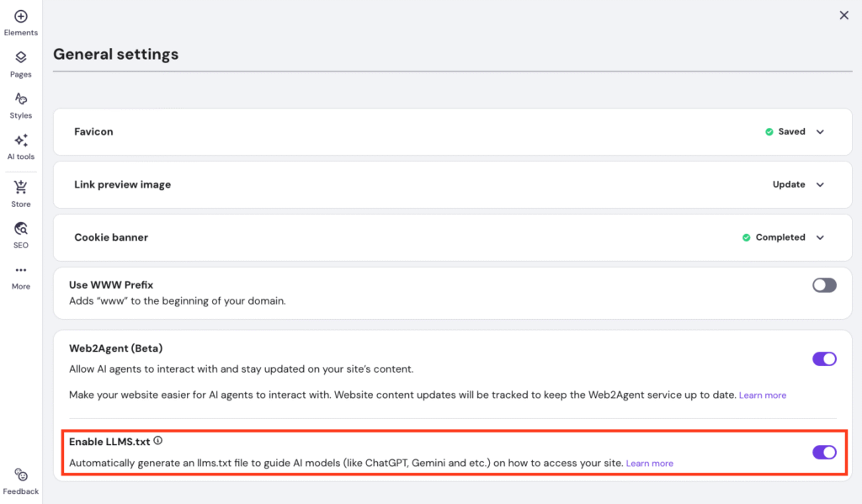
Task: Turn off the Enable LLMS.txt toggle
Action: click(823, 452)
